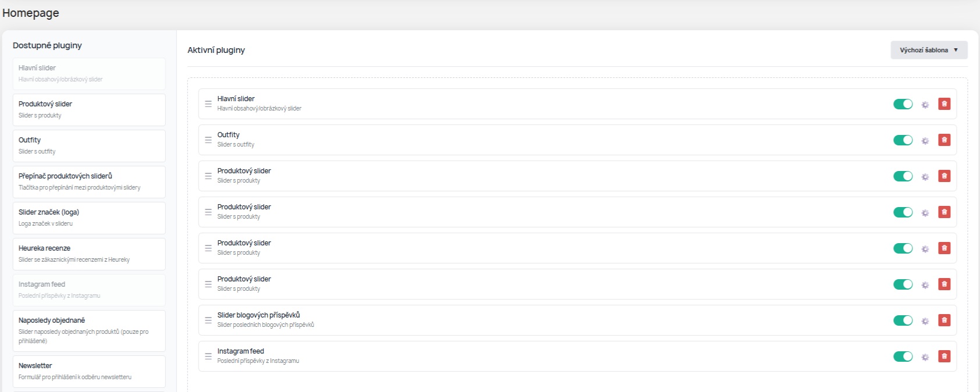Open settings gear for active Hlavní slider
Image resolution: width=980 pixels, height=392 pixels.
coord(925,105)
